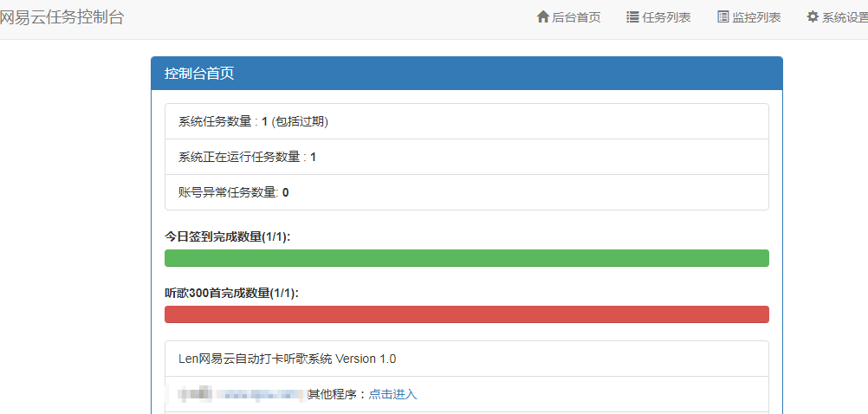868x414 pixels.
Task: Open 系统设置 from the navbar
Action: [x=845, y=17]
